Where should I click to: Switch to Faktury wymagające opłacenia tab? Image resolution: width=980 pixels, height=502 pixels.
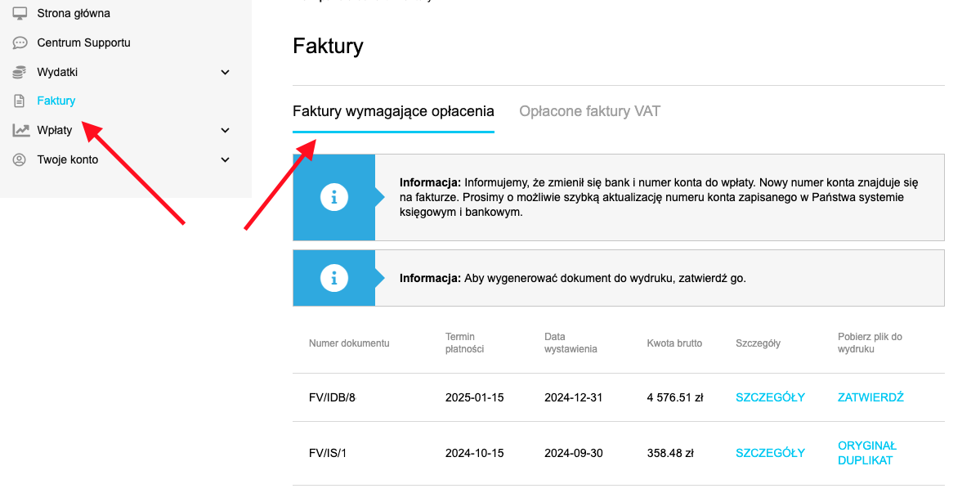coord(393,111)
